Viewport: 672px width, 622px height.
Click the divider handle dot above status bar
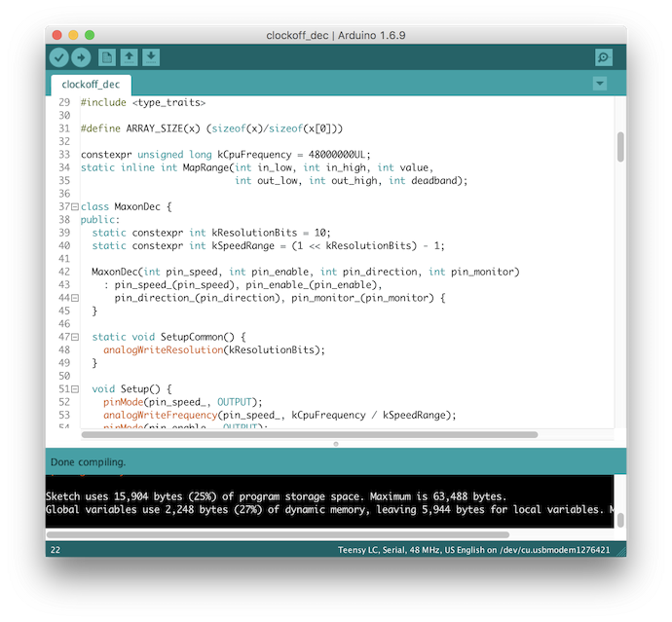[336, 444]
